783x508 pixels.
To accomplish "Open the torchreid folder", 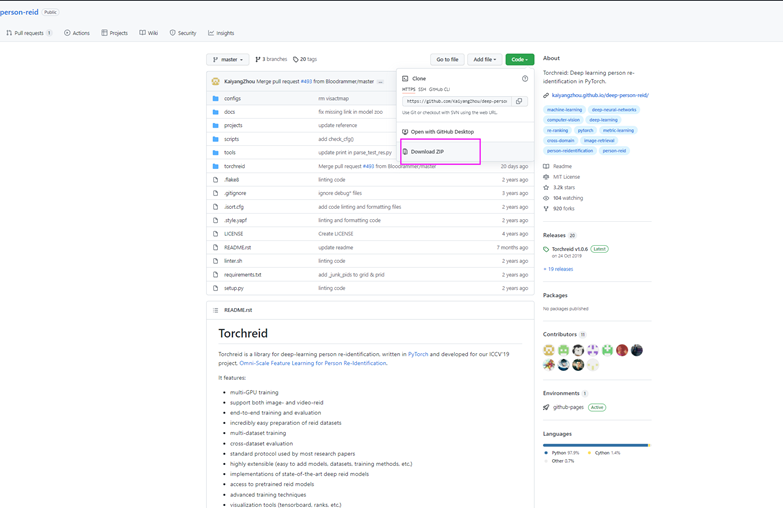I will pos(234,166).
